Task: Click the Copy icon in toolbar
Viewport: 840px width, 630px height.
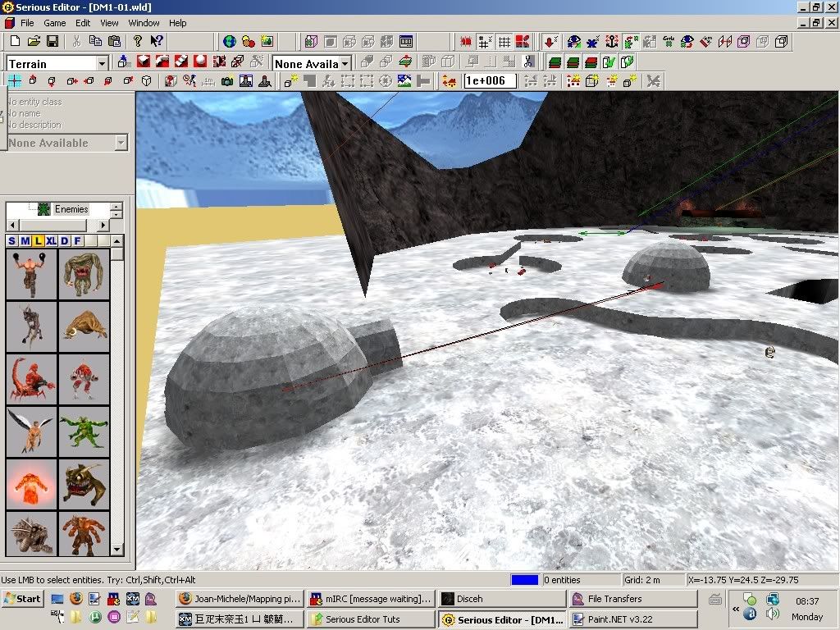Action: pos(95,41)
